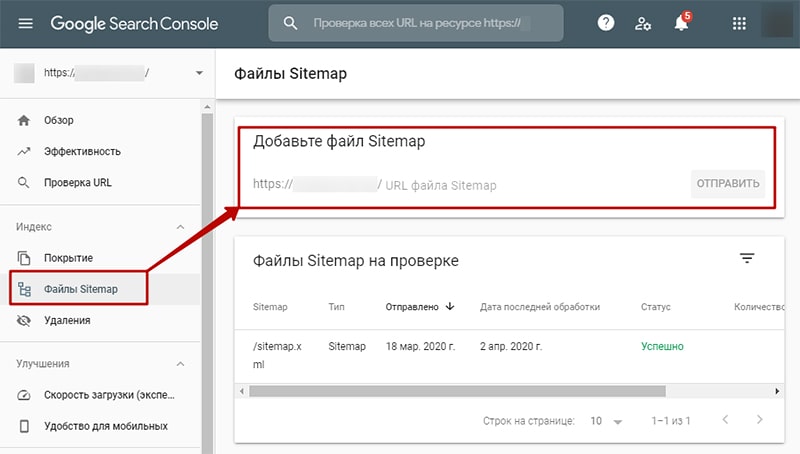
Task: Open the rows-per-page dropdown
Action: click(607, 421)
